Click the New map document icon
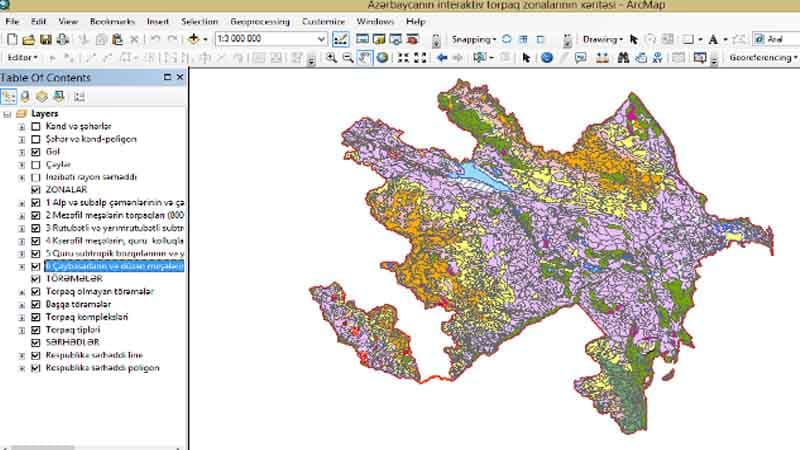 [x=12, y=39]
